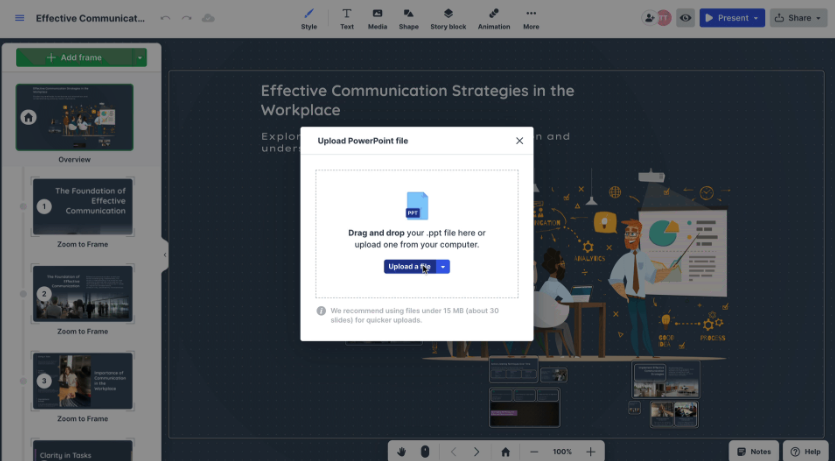The height and width of the screenshot is (461, 835).
Task: Close the Upload PowerPoint file dialog
Action: click(519, 141)
